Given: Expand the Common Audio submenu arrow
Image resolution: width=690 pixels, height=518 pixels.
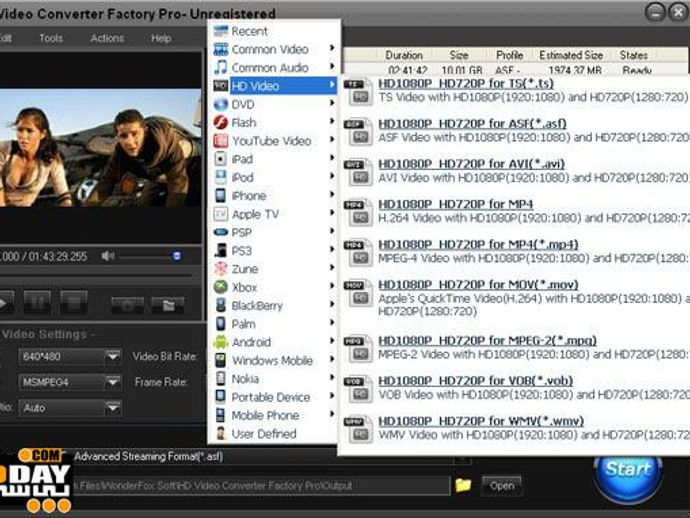Looking at the screenshot, I should (332, 66).
